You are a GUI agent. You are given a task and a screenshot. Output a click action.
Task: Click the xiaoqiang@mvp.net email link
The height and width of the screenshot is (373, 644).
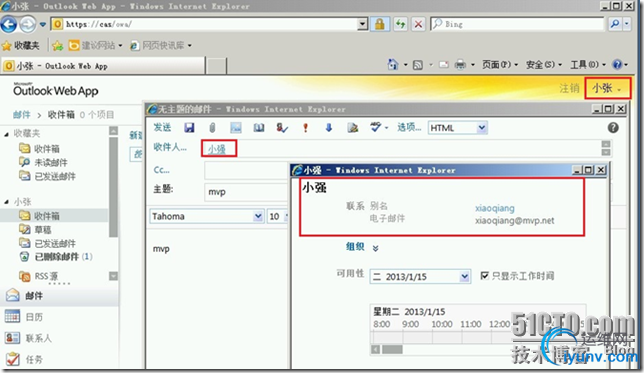point(515,221)
